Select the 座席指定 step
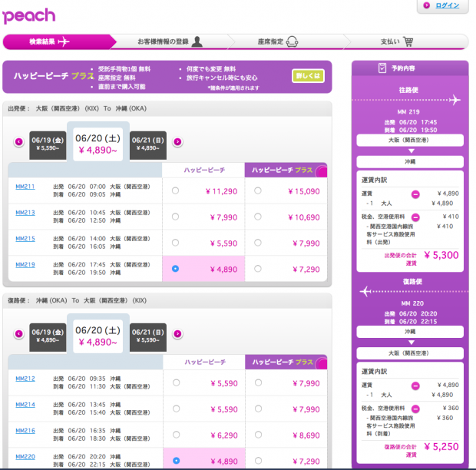This screenshot has width=476, height=470. coord(278,41)
